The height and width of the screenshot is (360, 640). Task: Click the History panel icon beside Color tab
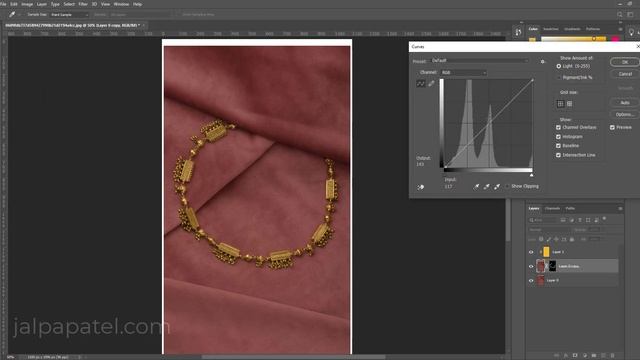(x=518, y=32)
